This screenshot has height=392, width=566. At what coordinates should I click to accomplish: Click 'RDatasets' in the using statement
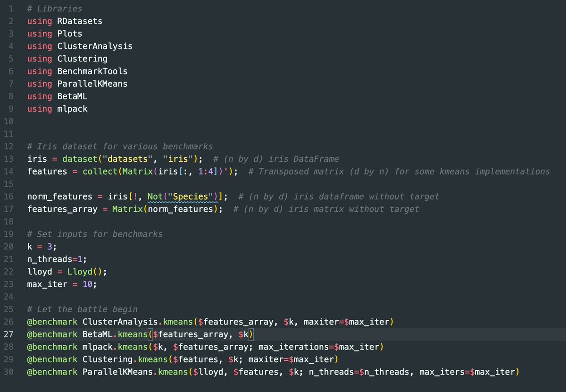pyautogui.click(x=80, y=21)
